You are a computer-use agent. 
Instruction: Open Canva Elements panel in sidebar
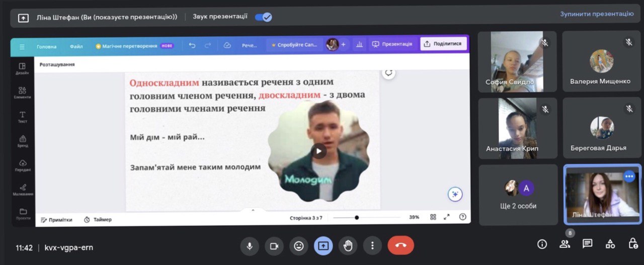click(22, 93)
